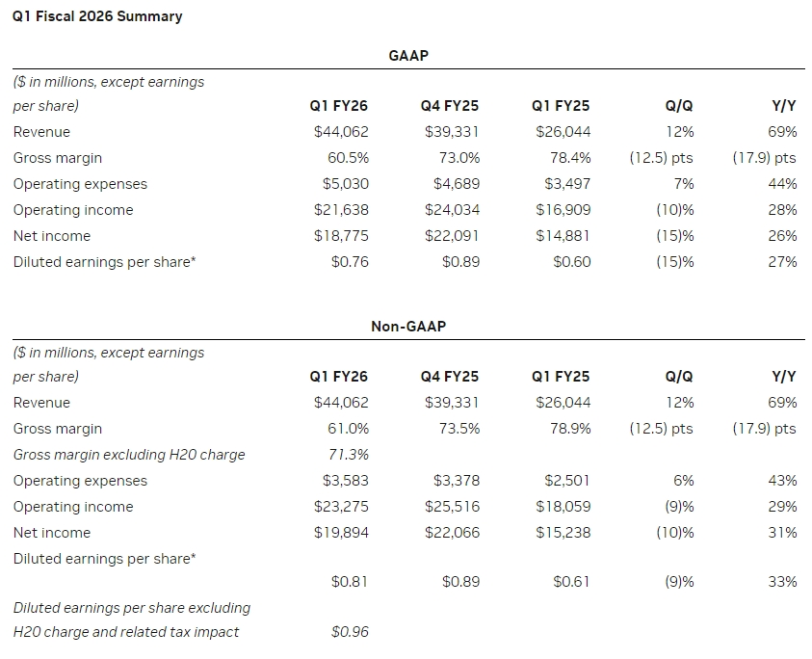The image size is (812, 659).
Task: Select the GAAP table title
Action: tap(408, 56)
